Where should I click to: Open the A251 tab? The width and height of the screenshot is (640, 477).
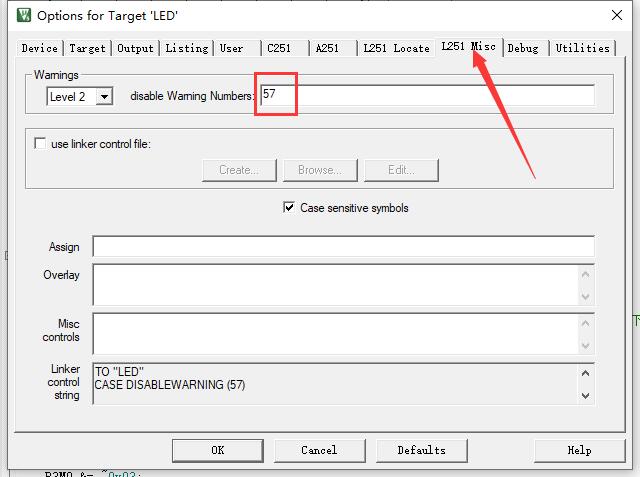pos(333,48)
